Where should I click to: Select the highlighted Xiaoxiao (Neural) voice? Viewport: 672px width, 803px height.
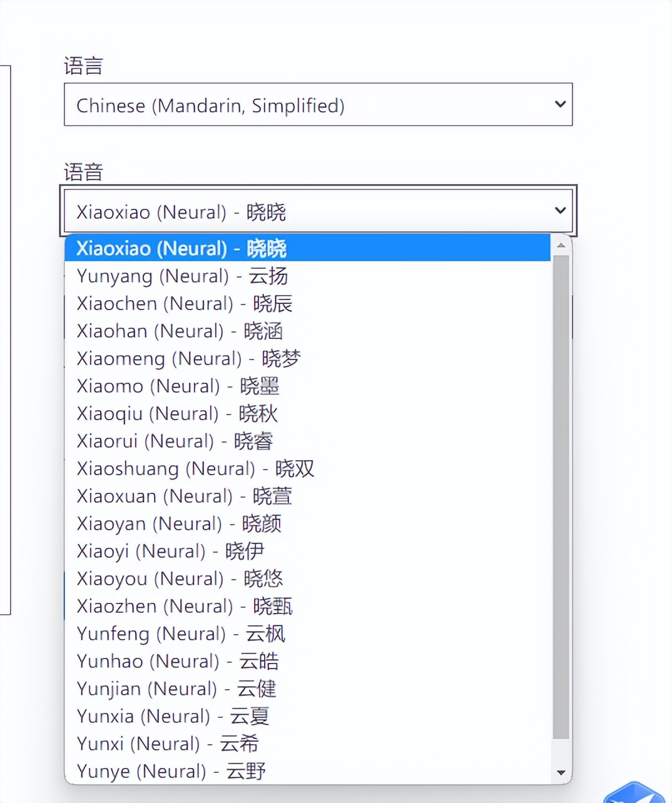click(x=181, y=248)
